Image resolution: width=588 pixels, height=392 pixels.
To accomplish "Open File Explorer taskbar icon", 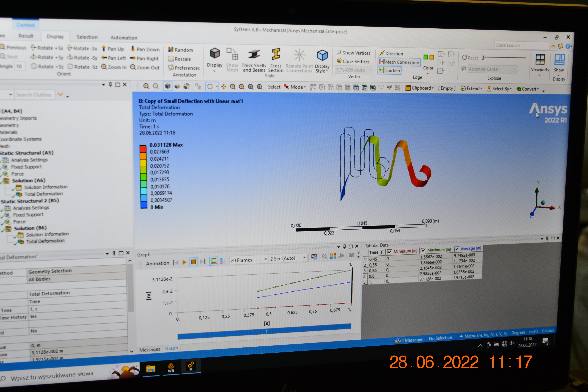I will (x=150, y=369).
